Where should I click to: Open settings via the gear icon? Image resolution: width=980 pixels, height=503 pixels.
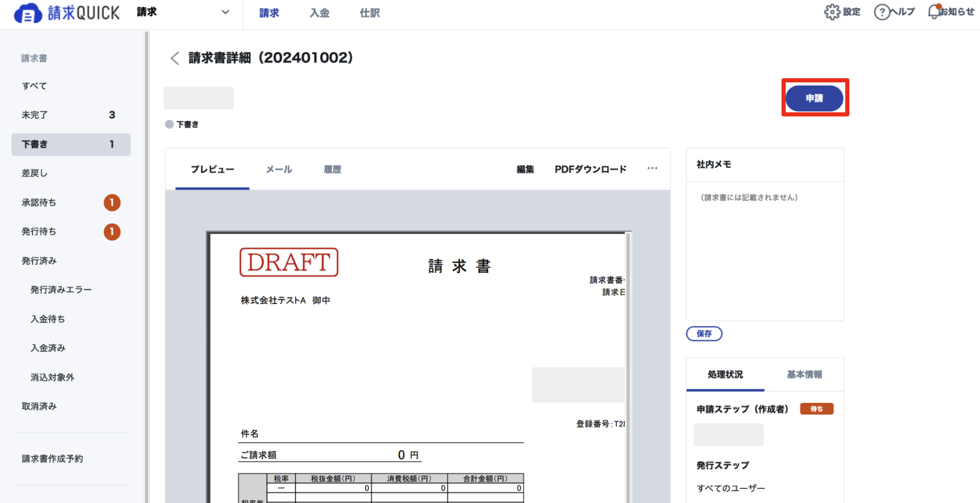click(832, 12)
